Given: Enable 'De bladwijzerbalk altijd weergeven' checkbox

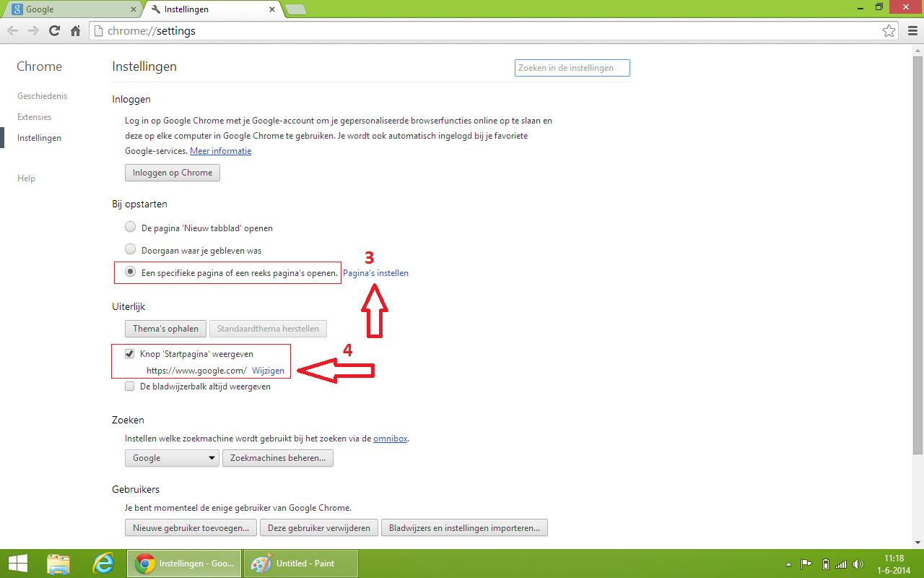Looking at the screenshot, I should tap(130, 387).
